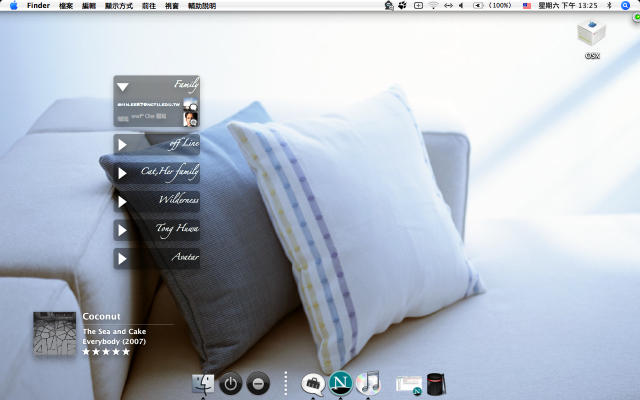Open the 顯示方式 menu
640x400 pixels.
point(119,6)
